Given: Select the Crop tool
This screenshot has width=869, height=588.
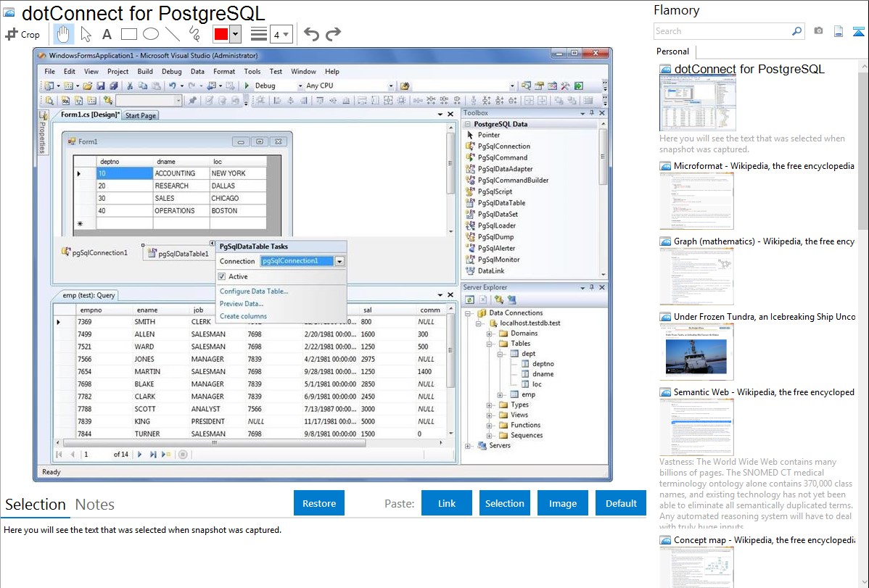Looking at the screenshot, I should click(x=22, y=34).
